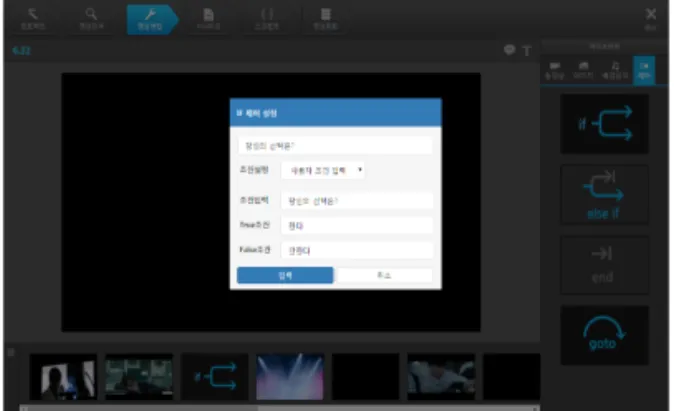Select the second timeline thumbnail, green room
Viewport: 674px width, 411px height.
click(139, 377)
